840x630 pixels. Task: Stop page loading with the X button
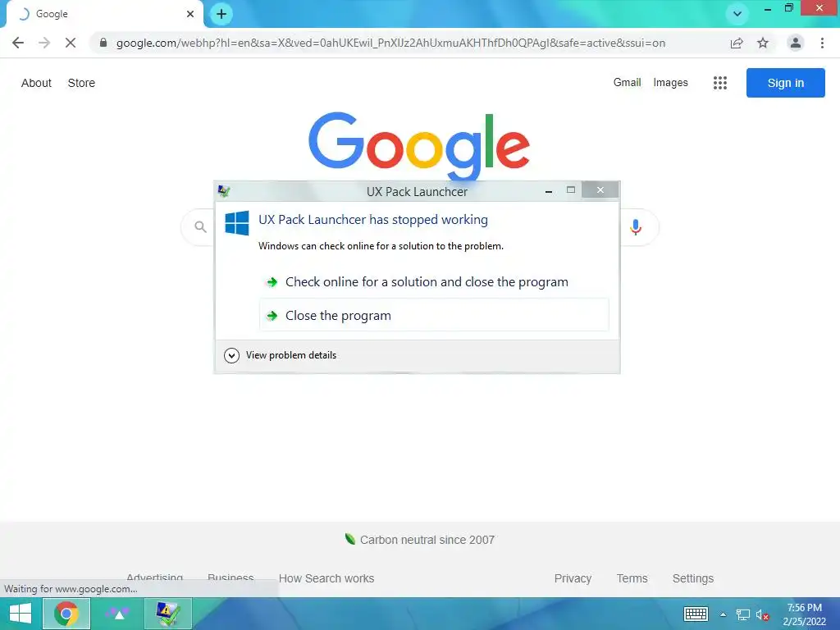(x=71, y=43)
